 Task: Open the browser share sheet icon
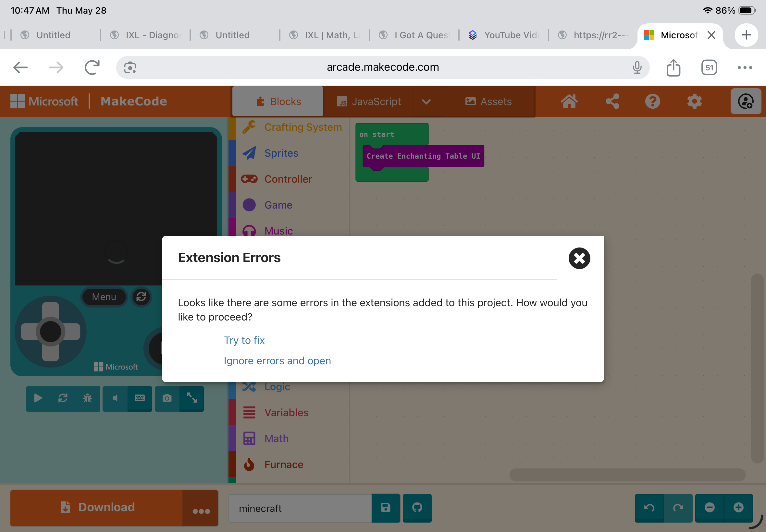click(x=673, y=68)
